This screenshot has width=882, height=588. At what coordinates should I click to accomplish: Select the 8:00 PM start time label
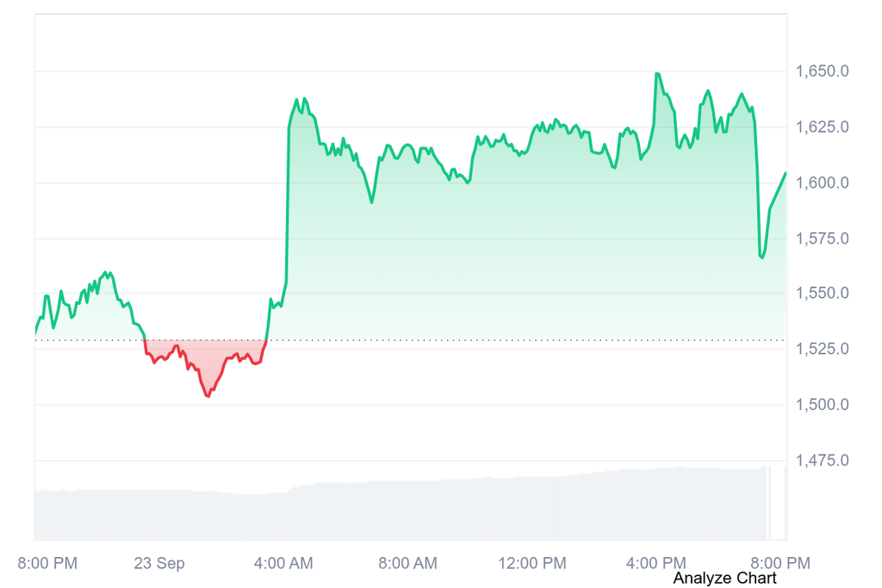47,563
